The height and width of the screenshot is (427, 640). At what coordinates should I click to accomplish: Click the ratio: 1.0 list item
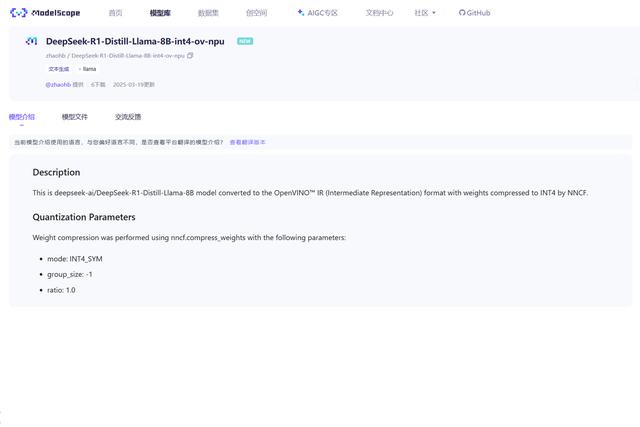click(61, 290)
